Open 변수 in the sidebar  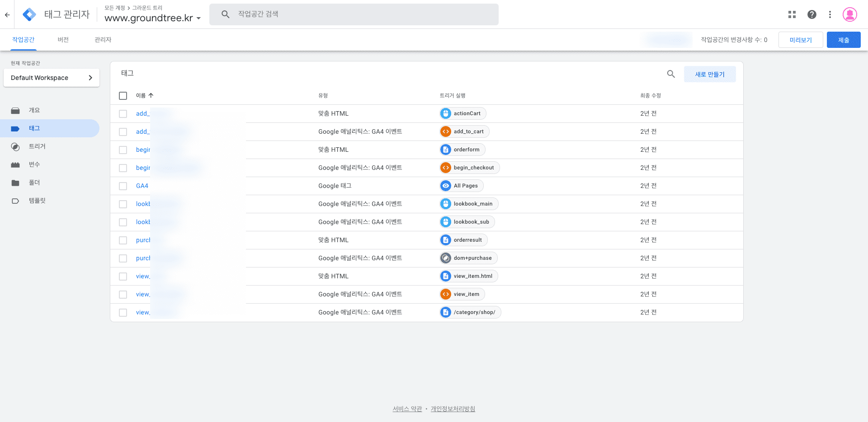pyautogui.click(x=34, y=164)
